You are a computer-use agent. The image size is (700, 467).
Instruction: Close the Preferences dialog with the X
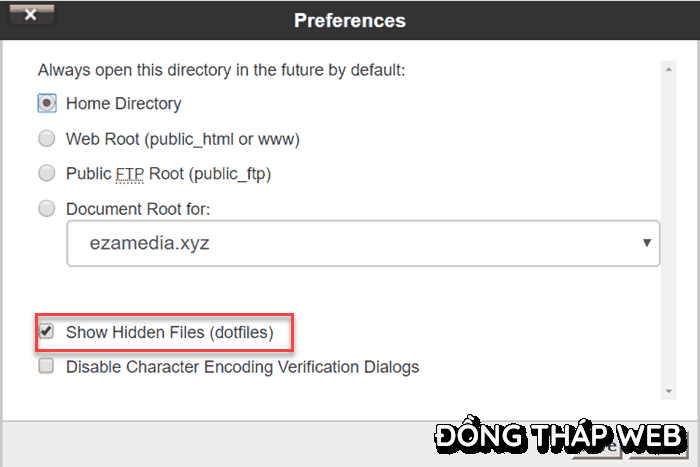pos(31,15)
